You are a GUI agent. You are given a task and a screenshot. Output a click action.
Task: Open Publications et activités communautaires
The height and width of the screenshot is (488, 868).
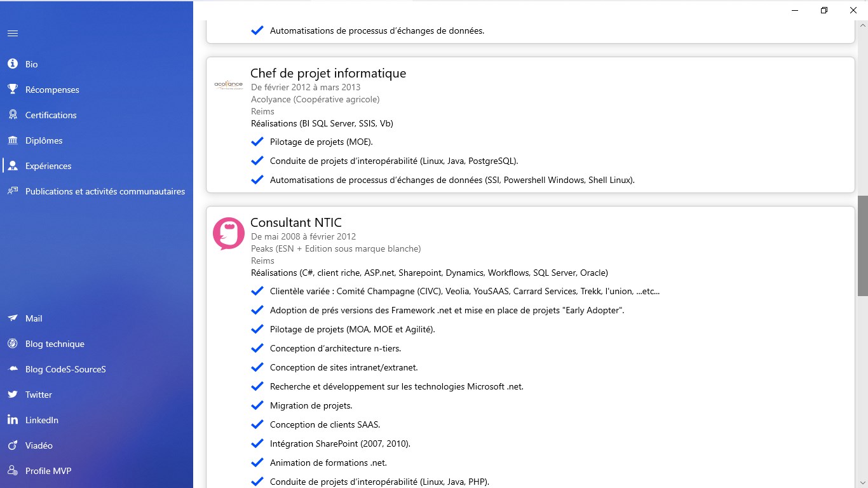click(x=105, y=191)
